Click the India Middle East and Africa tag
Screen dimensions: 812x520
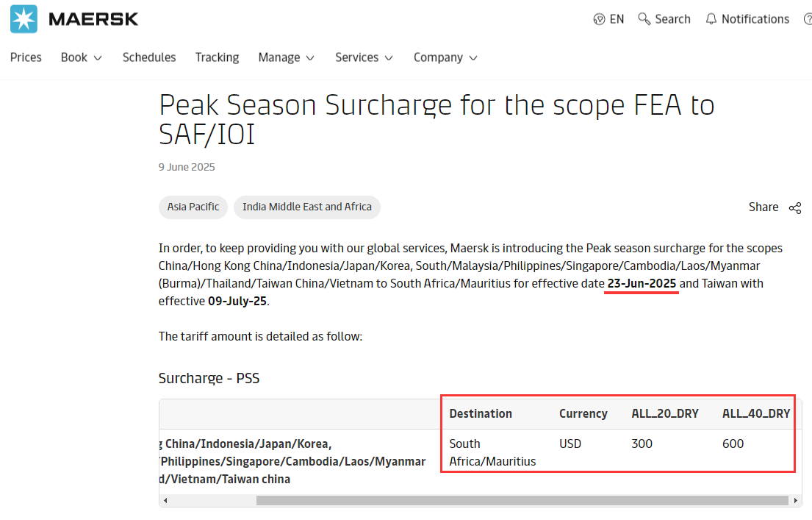pos(307,207)
